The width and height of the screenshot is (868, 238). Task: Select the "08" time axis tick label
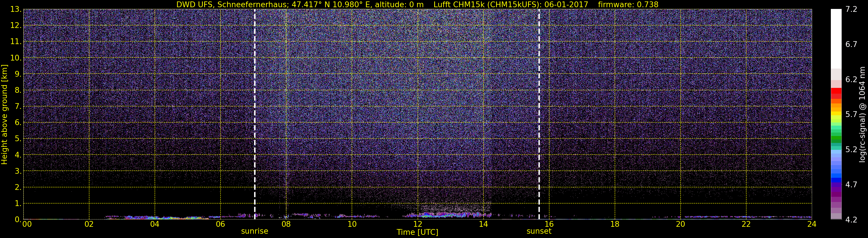pyautogui.click(x=286, y=224)
